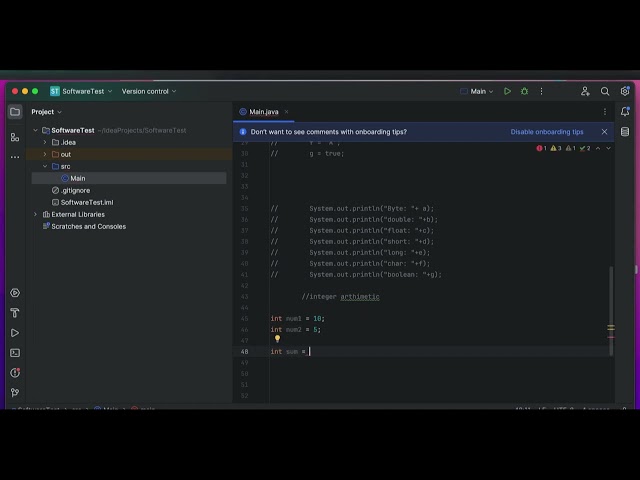This screenshot has width=640, height=480.
Task: Open the SoftwareTest project dropdown
Action: pyautogui.click(x=81, y=91)
